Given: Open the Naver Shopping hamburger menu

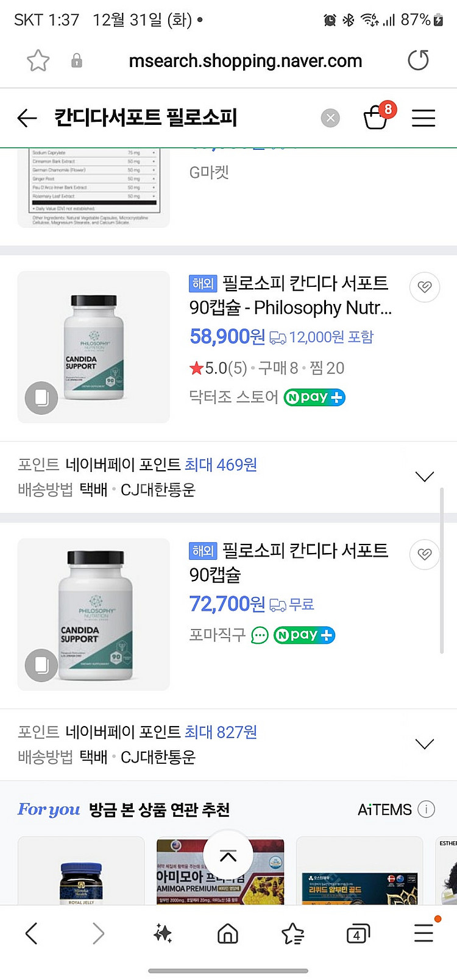Looking at the screenshot, I should click(x=423, y=118).
